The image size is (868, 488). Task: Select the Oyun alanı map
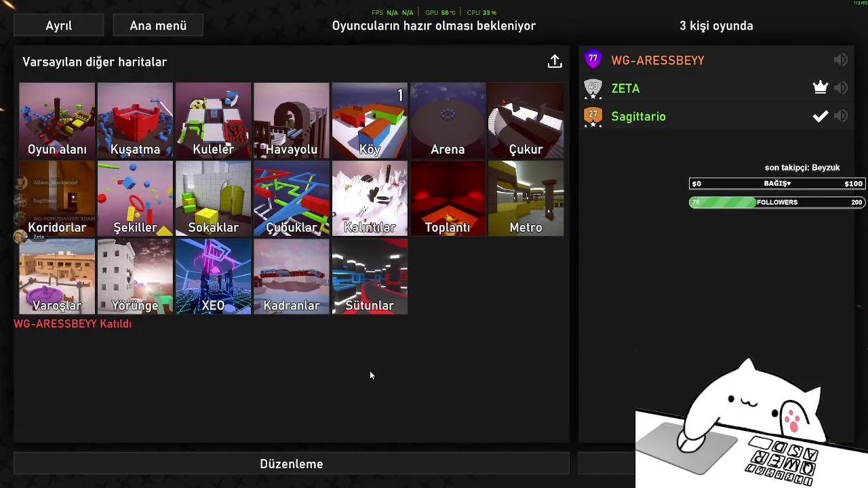point(57,121)
